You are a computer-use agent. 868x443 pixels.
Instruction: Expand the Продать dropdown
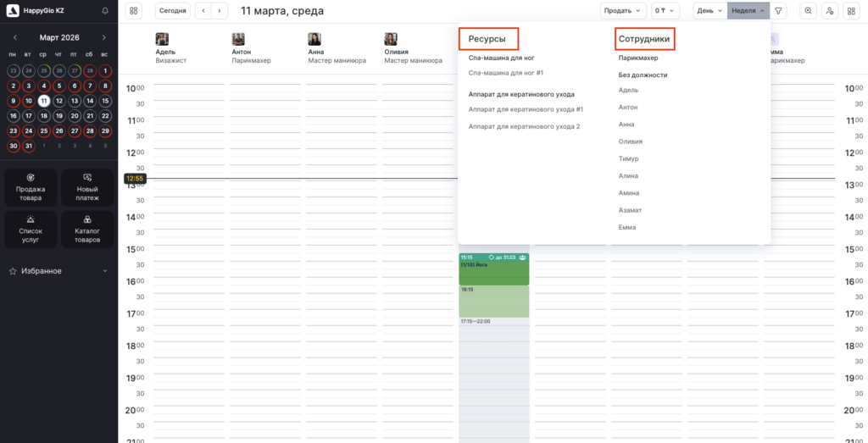click(622, 11)
